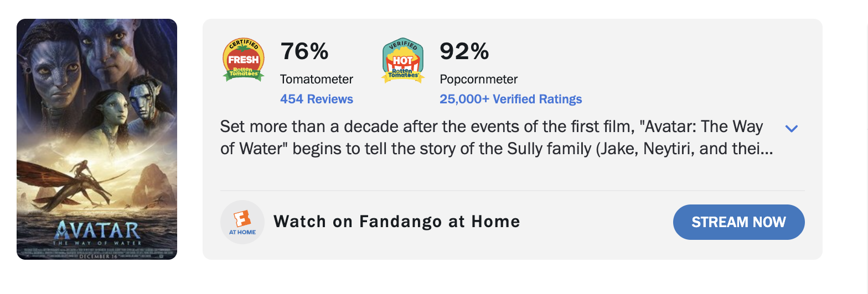Click the Avatar movie poster thumbnail
The height and width of the screenshot is (294, 868).
[x=97, y=139]
